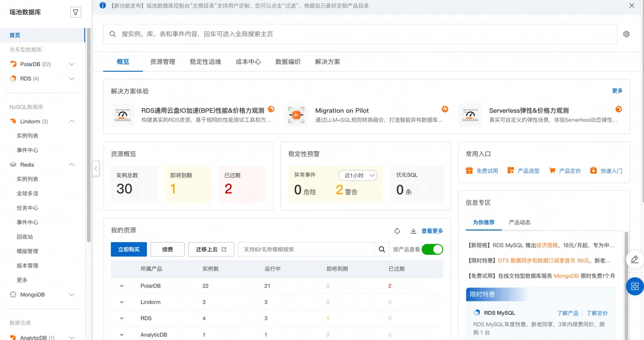This screenshot has width=644, height=340.
Task: Click the RDS BPE solution gauge thumbnail
Action: [123, 115]
